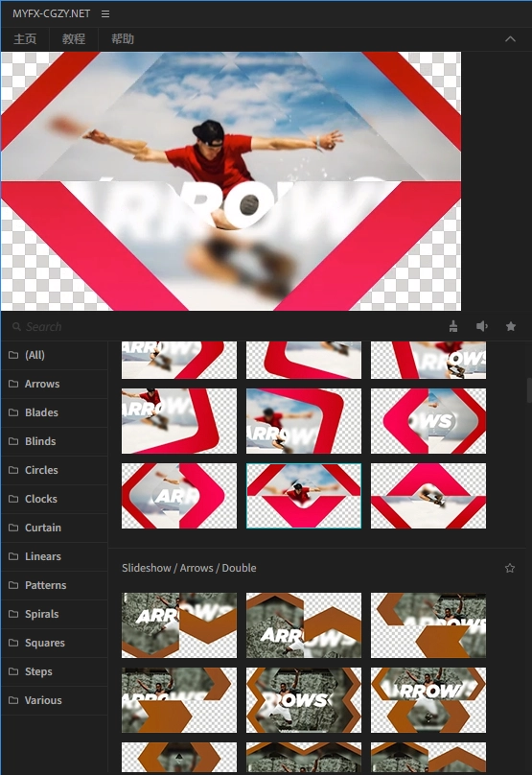The width and height of the screenshot is (532, 775).
Task: Collapse the preview with the chevron-up arrow
Action: click(x=510, y=39)
